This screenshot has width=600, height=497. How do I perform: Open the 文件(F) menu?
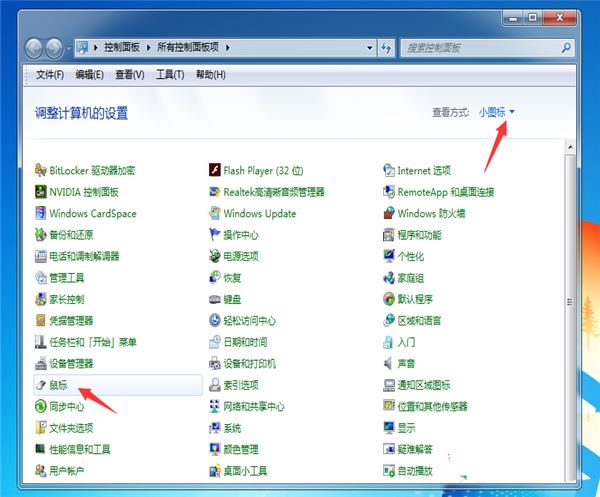[50, 75]
